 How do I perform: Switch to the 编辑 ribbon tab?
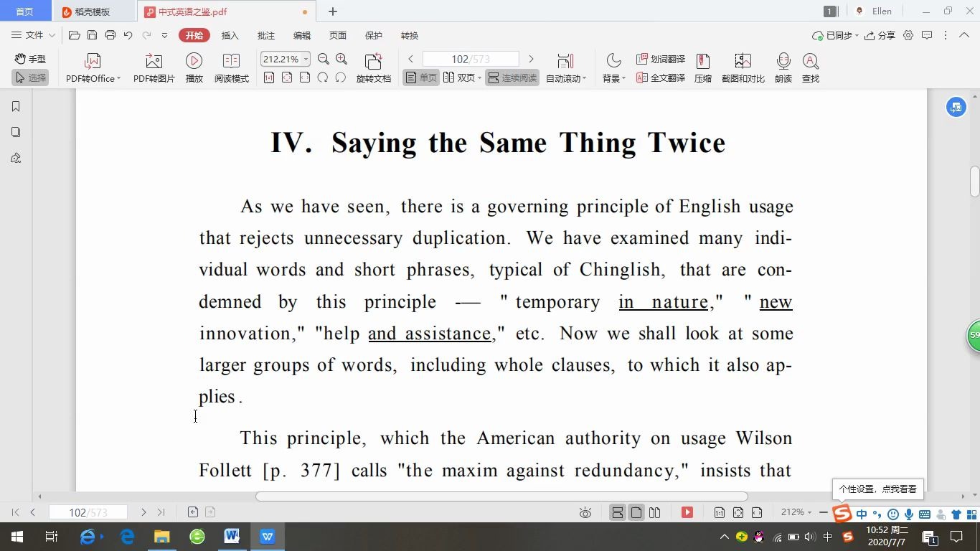(302, 35)
